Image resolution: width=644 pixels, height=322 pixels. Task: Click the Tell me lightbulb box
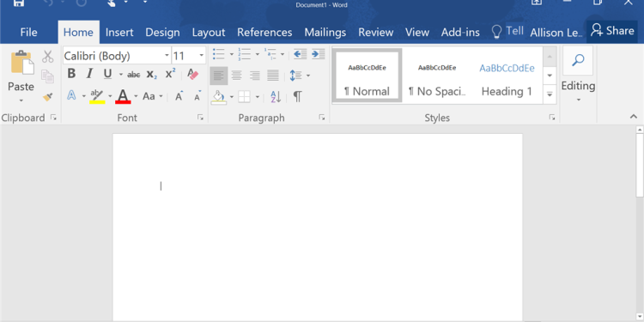tap(507, 31)
